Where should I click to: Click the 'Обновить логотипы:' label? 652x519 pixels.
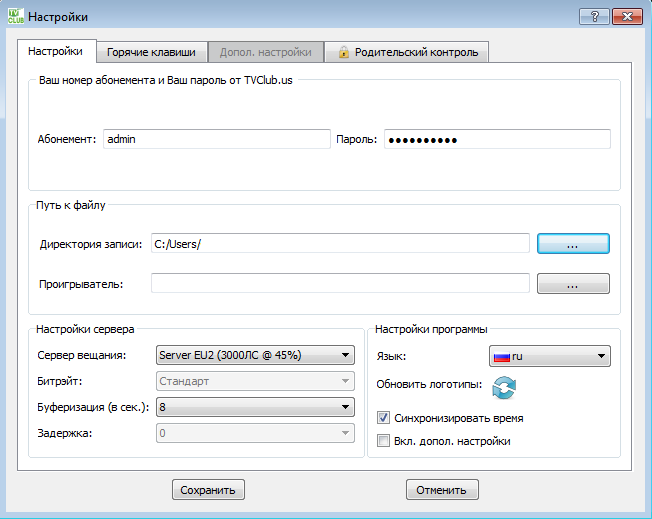point(429,384)
